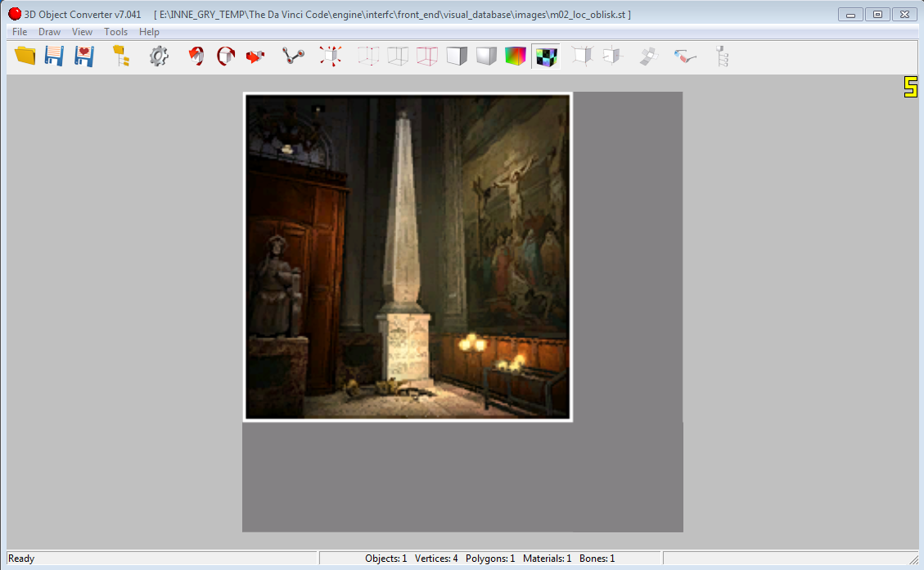Open the File menu

click(x=20, y=32)
